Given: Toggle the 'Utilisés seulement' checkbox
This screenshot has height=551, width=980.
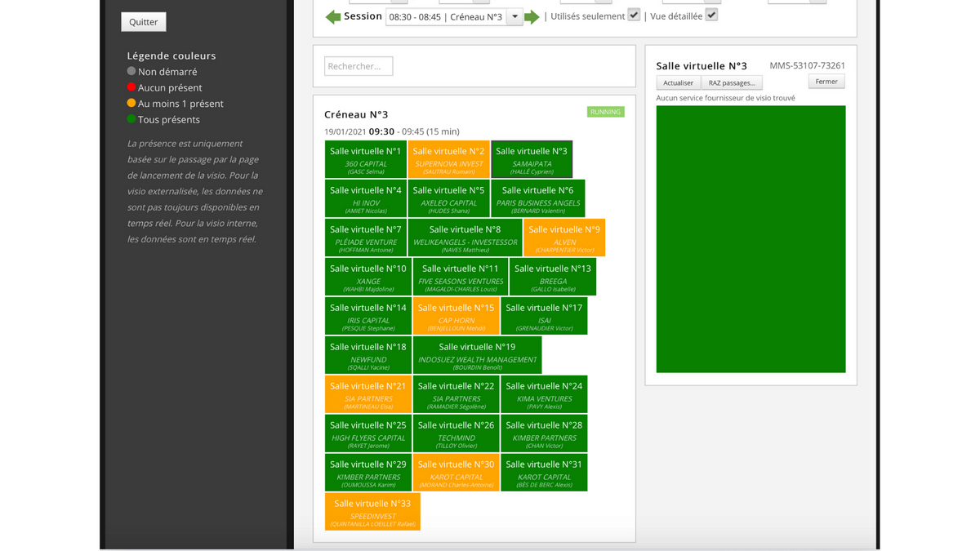Looking at the screenshot, I should [x=634, y=15].
